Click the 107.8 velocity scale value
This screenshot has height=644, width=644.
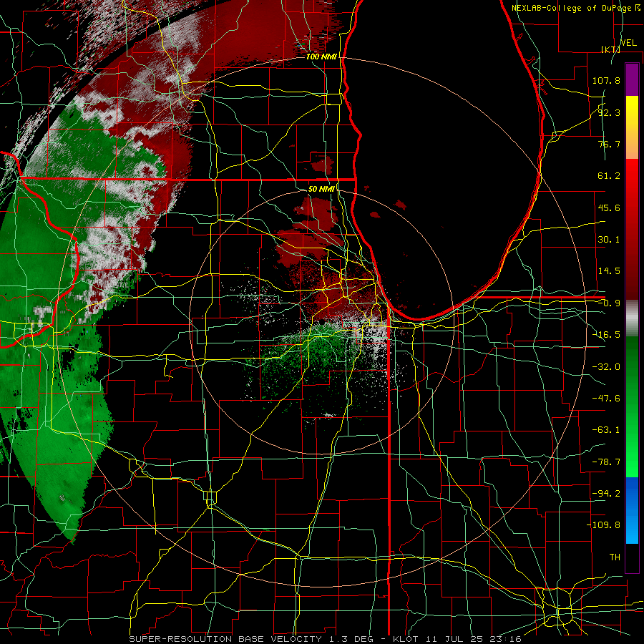pyautogui.click(x=606, y=80)
